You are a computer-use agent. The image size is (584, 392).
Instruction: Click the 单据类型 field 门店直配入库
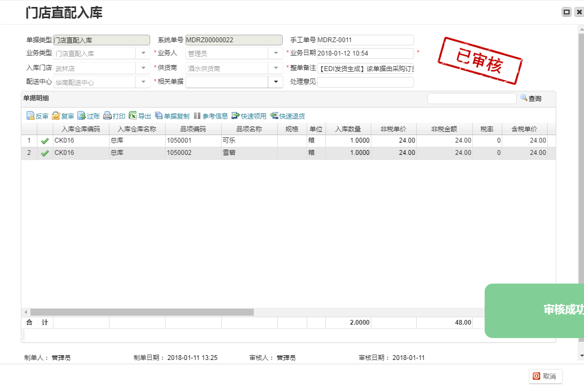102,40
